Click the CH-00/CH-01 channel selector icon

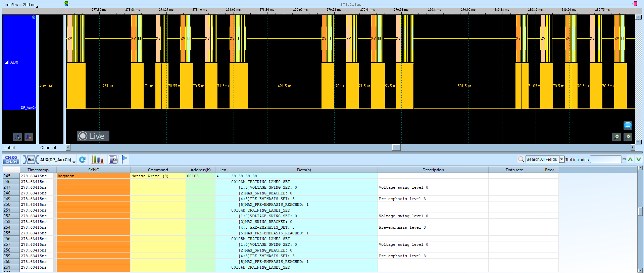(11, 160)
